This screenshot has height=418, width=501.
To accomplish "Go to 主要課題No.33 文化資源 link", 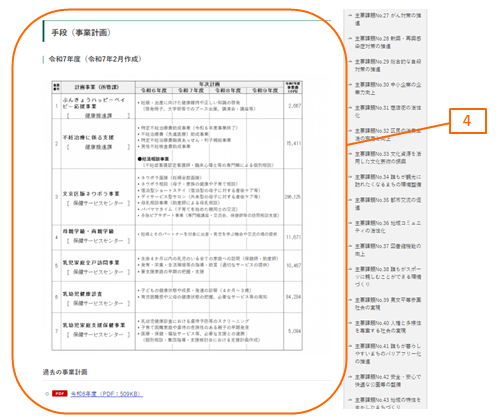I will pos(388,157).
